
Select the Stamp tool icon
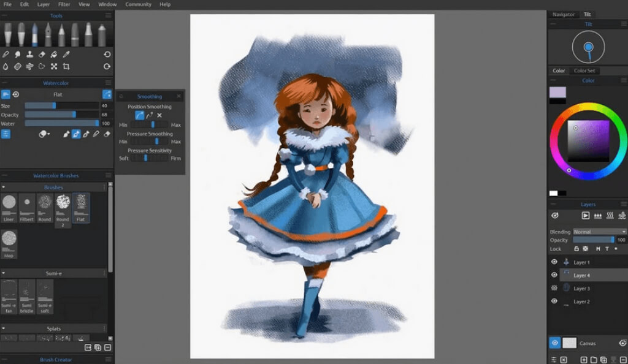(x=29, y=55)
